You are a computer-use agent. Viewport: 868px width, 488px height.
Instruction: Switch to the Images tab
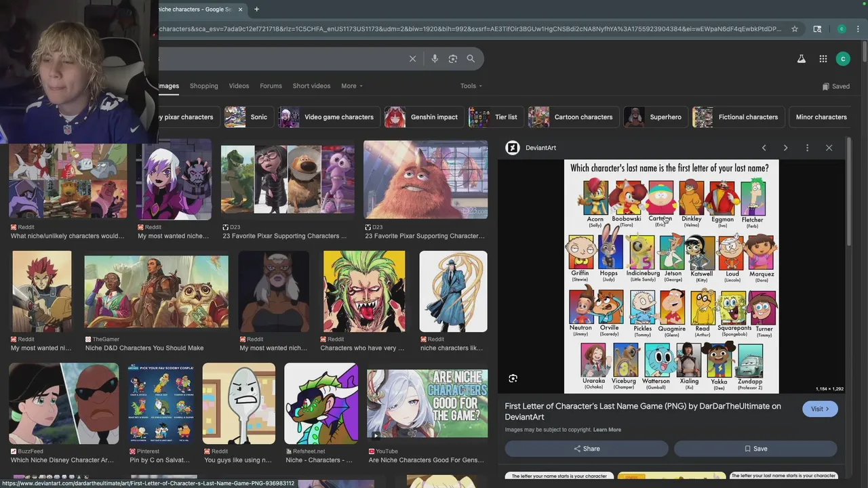pyautogui.click(x=169, y=86)
